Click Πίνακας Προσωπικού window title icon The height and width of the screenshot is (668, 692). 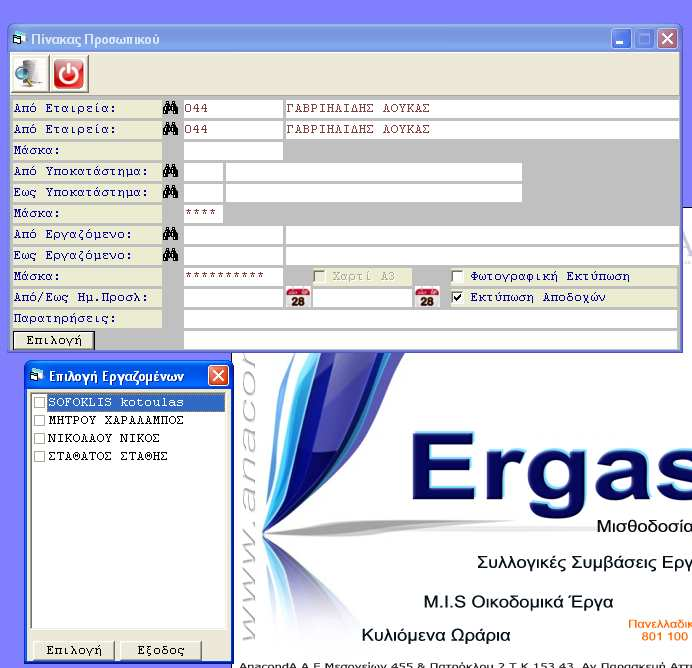[18, 39]
